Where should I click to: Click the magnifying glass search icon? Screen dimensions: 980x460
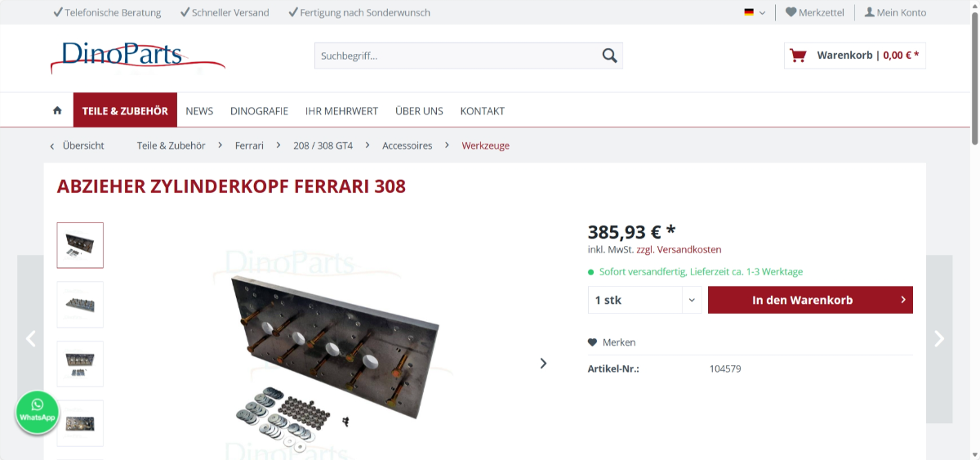coord(609,56)
